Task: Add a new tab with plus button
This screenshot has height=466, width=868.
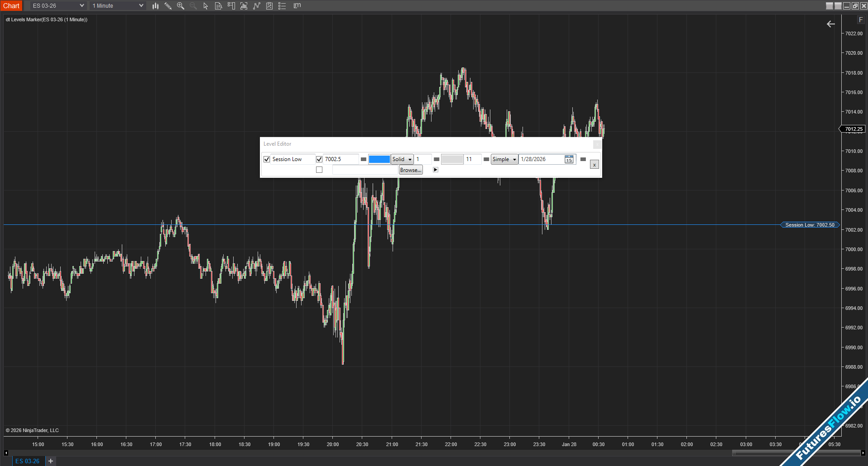Action: click(x=51, y=461)
